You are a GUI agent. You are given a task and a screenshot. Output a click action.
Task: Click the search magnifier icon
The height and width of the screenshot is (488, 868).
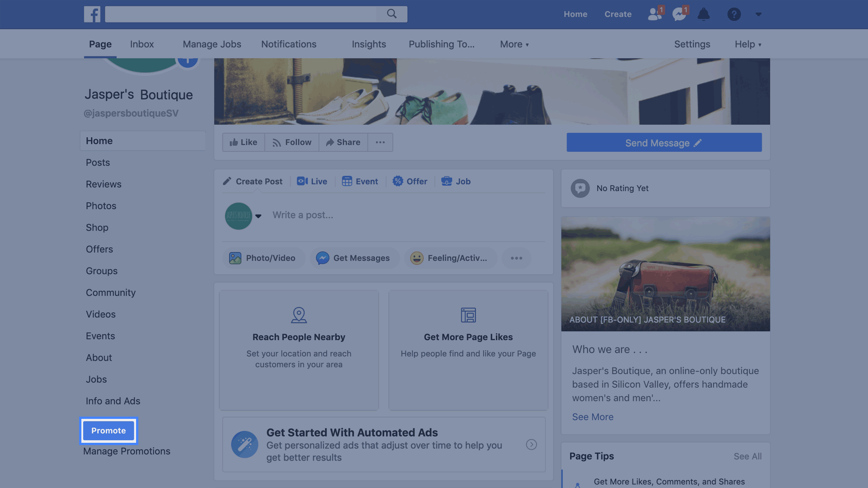coord(392,14)
